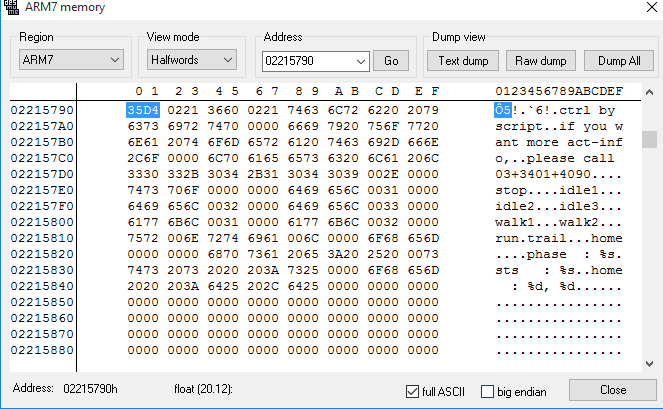This screenshot has height=409, width=663.
Task: Toggle the full ASCII checkbox
Action: click(412, 392)
